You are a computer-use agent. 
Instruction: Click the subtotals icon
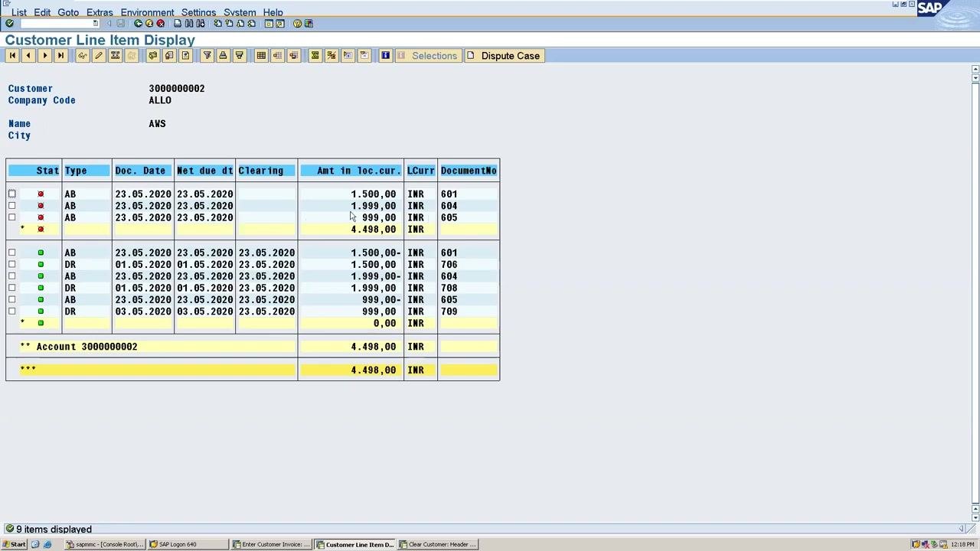331,56
